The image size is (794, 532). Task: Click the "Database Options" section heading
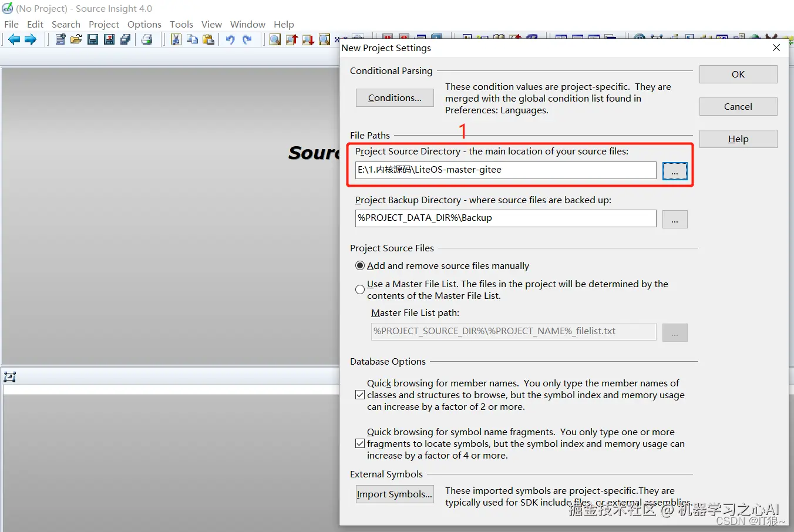[x=388, y=361]
